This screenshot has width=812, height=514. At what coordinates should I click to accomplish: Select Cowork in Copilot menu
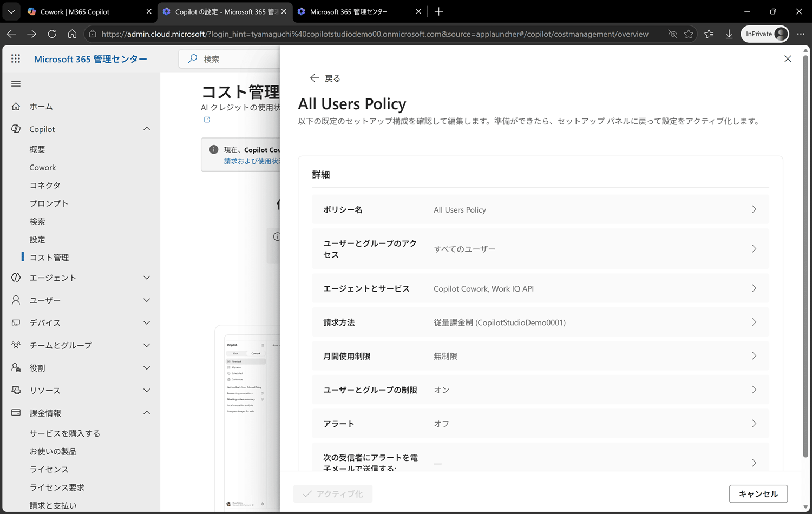[43, 168]
